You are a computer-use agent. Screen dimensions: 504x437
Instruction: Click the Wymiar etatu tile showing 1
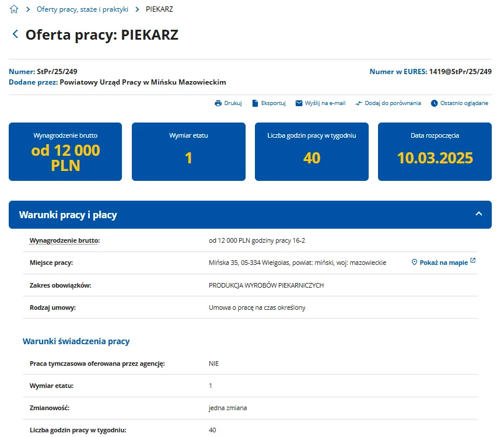(x=188, y=152)
